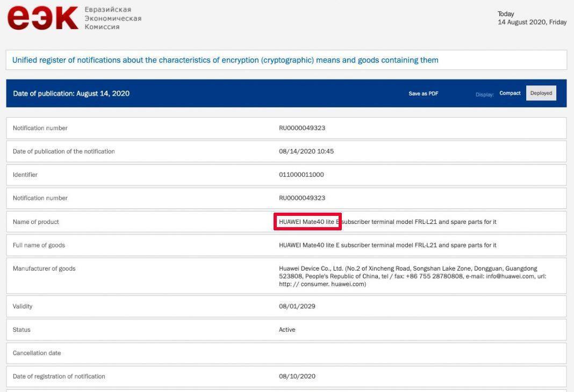Click the Full name of goods value text
Viewport: 574px width, 392px height.
tap(387, 245)
